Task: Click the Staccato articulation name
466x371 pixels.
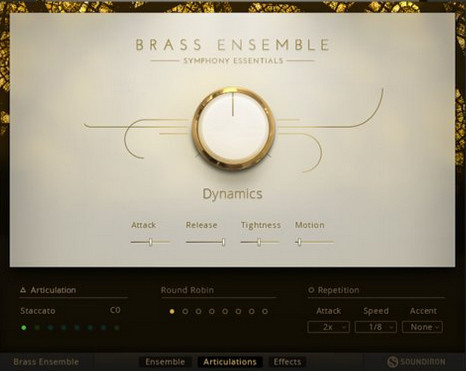Action: click(x=38, y=311)
